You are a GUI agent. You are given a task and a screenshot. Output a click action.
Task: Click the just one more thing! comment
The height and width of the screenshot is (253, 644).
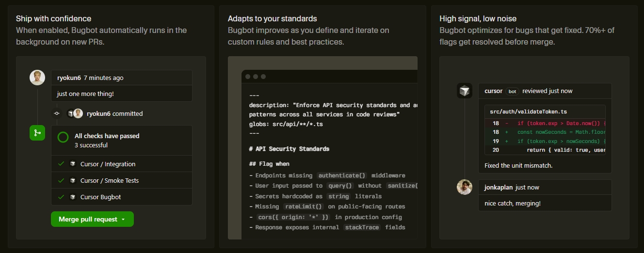pos(85,94)
